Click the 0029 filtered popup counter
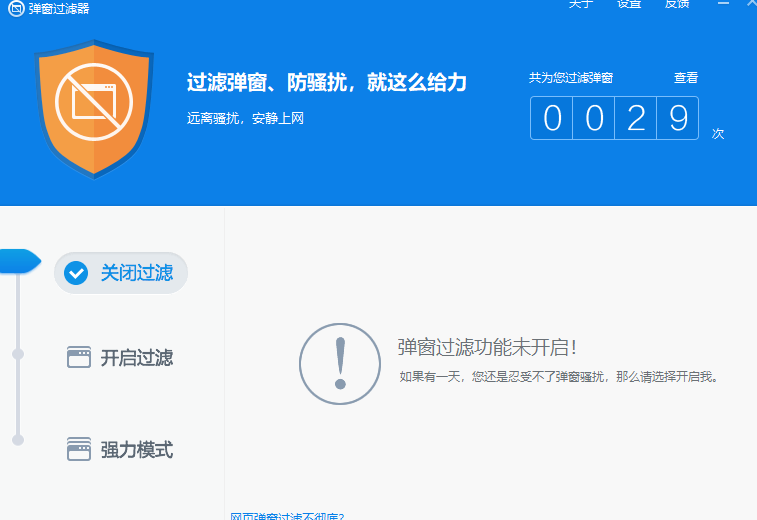Viewport: 757px width, 520px height. tap(614, 118)
